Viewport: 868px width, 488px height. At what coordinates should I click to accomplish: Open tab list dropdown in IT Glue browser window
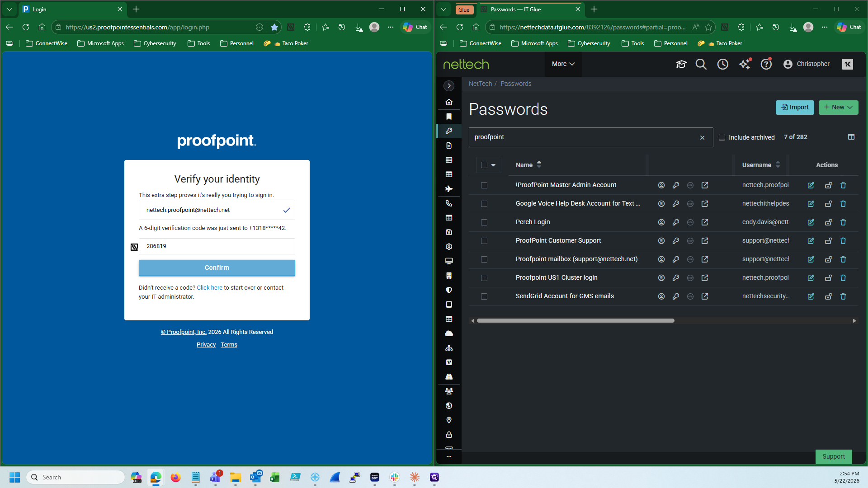pos(443,9)
